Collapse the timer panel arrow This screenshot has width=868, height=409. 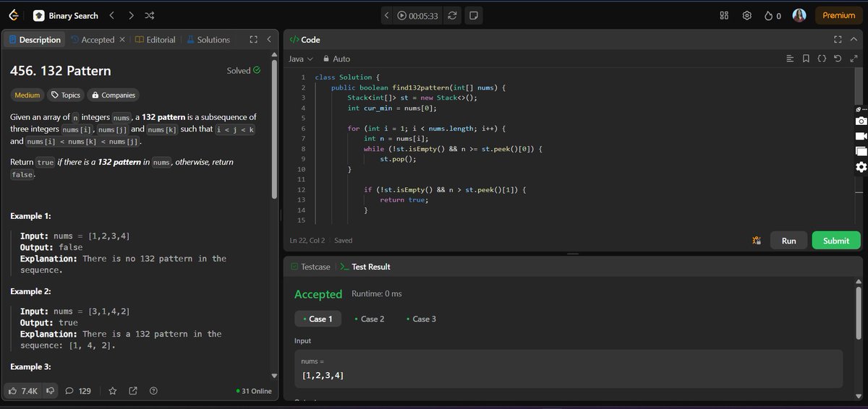[x=386, y=15]
